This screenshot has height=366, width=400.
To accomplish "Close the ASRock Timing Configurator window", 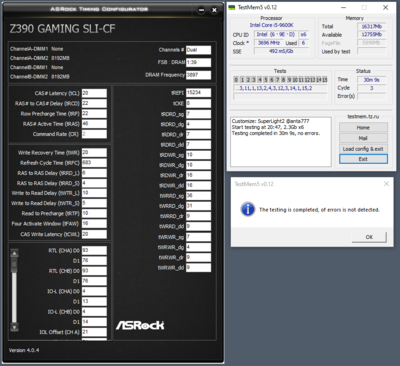I will [x=214, y=10].
